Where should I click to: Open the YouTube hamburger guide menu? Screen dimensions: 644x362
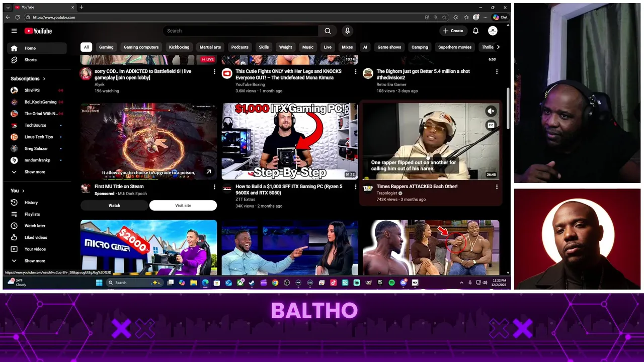click(14, 31)
